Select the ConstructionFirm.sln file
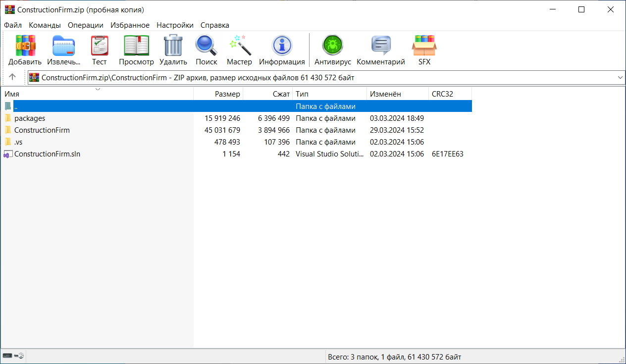 (47, 154)
